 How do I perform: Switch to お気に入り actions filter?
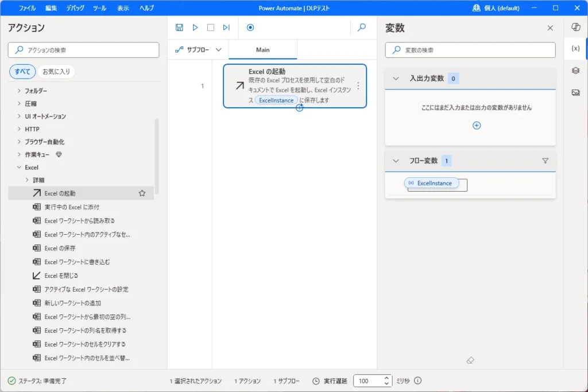point(56,72)
